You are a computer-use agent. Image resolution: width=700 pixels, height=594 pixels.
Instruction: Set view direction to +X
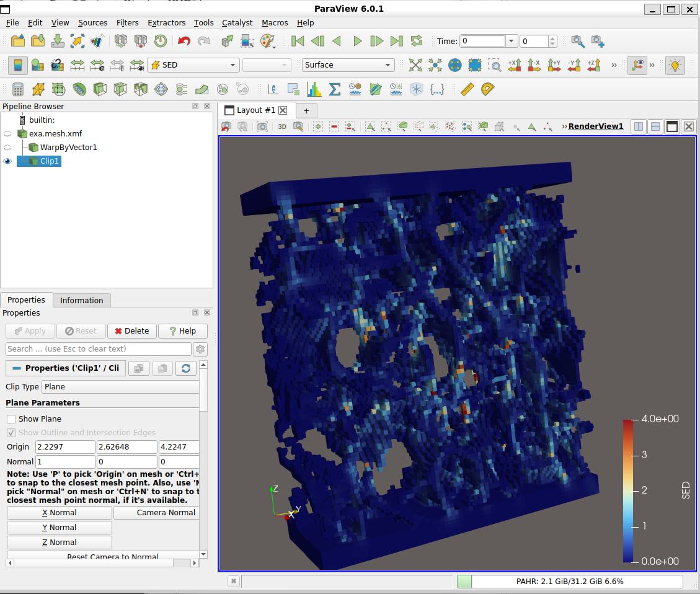click(514, 65)
